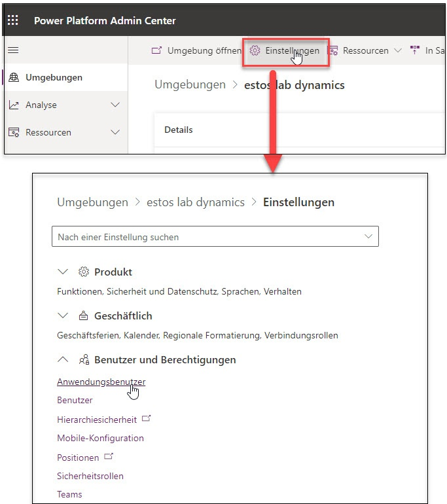Open the Anwendungsbenutzer link

click(101, 382)
